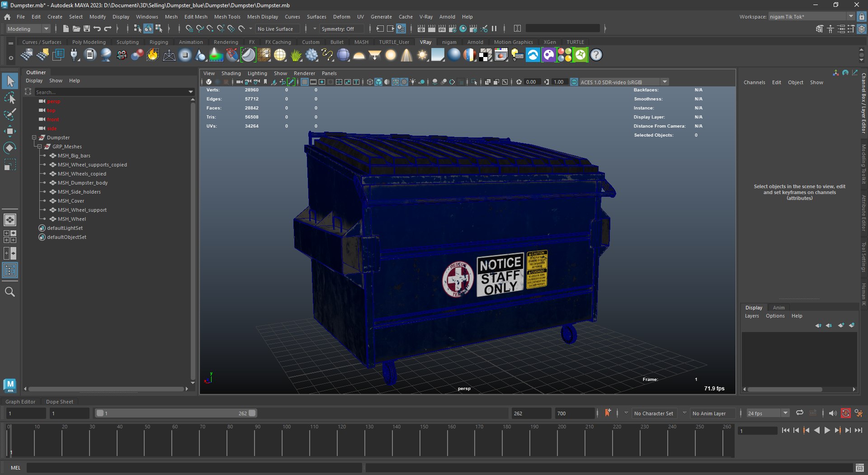Open the 24 fps frame rate dropdown

(768, 413)
